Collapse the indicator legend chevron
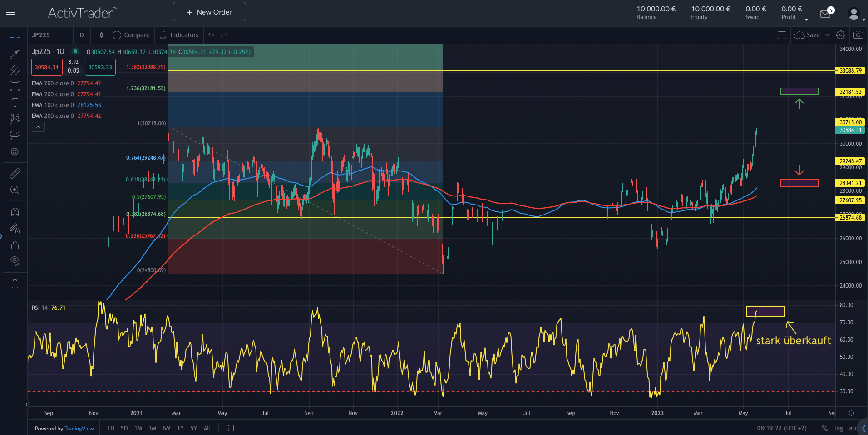The height and width of the screenshot is (435, 868). pos(39,127)
